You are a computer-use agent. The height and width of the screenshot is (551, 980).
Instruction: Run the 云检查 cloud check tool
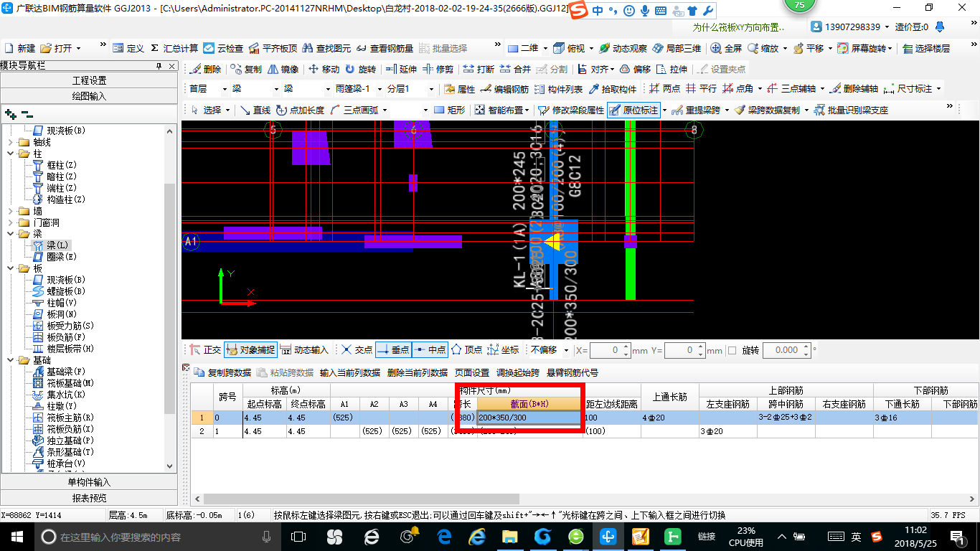(224, 48)
